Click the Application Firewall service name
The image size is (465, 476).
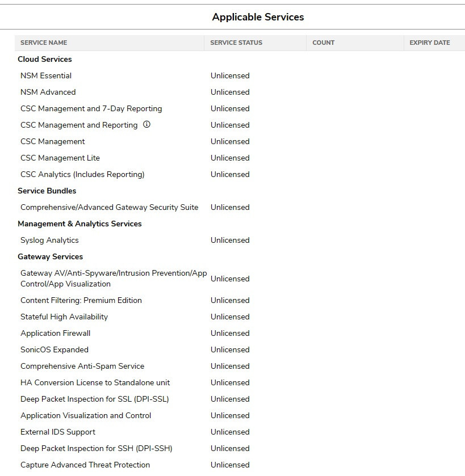pyautogui.click(x=55, y=334)
